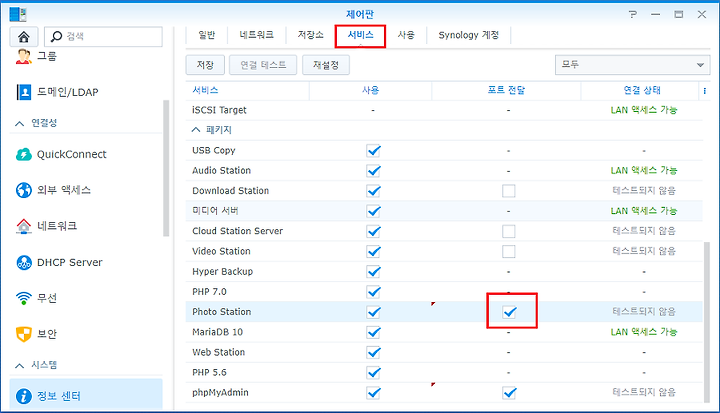Click the Control Panel app icon in title bar
The width and height of the screenshot is (720, 413).
[x=18, y=14]
